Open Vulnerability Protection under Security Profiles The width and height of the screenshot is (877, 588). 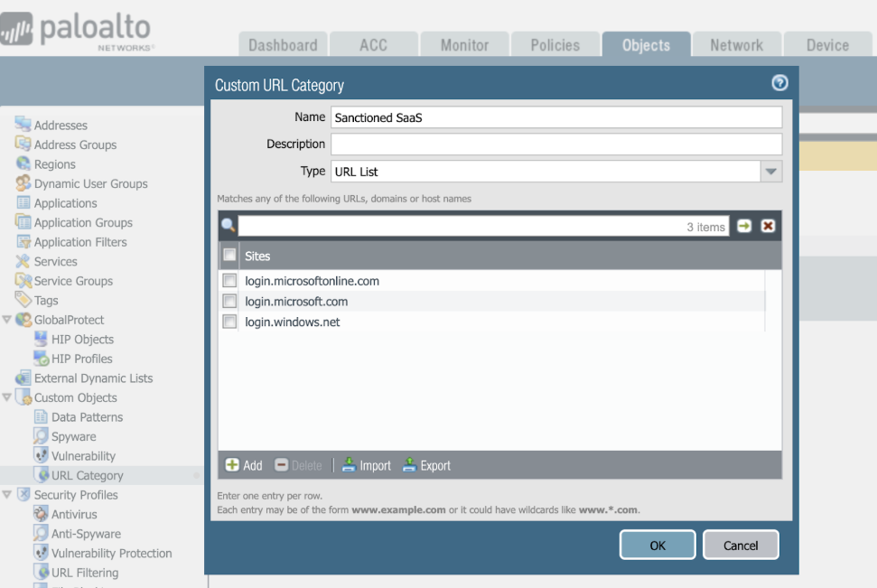111,554
